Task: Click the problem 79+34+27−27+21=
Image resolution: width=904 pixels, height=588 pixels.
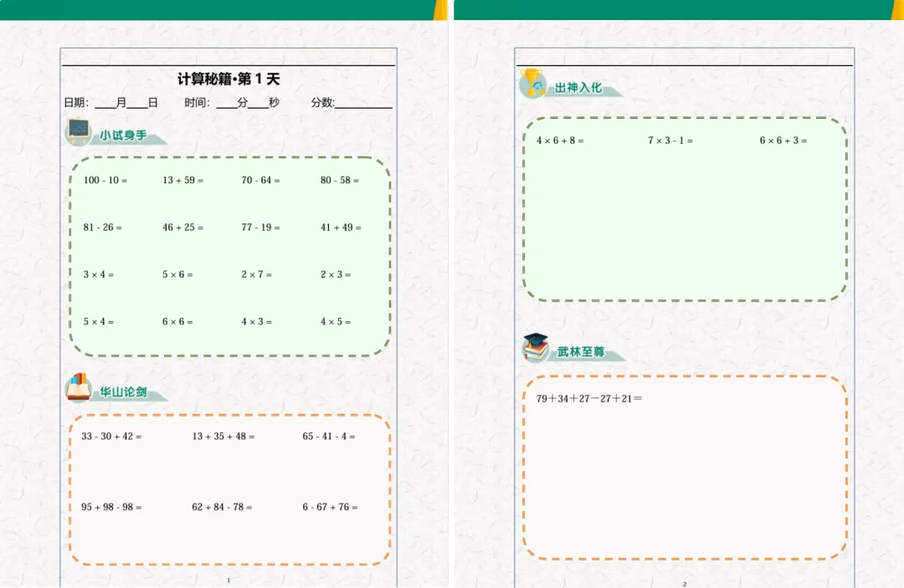Action: click(589, 398)
